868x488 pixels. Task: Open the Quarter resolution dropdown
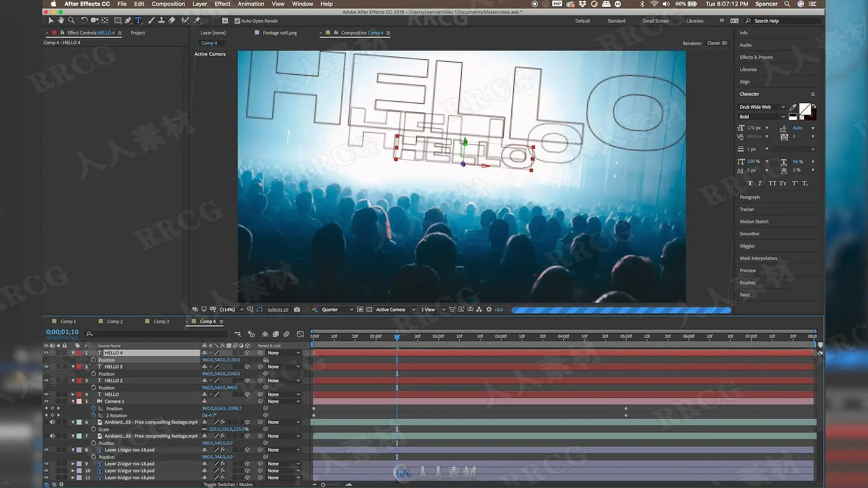(337, 310)
